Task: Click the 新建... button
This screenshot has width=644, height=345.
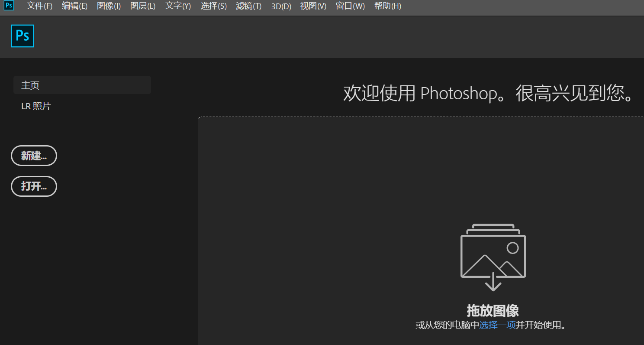Action: (34, 156)
